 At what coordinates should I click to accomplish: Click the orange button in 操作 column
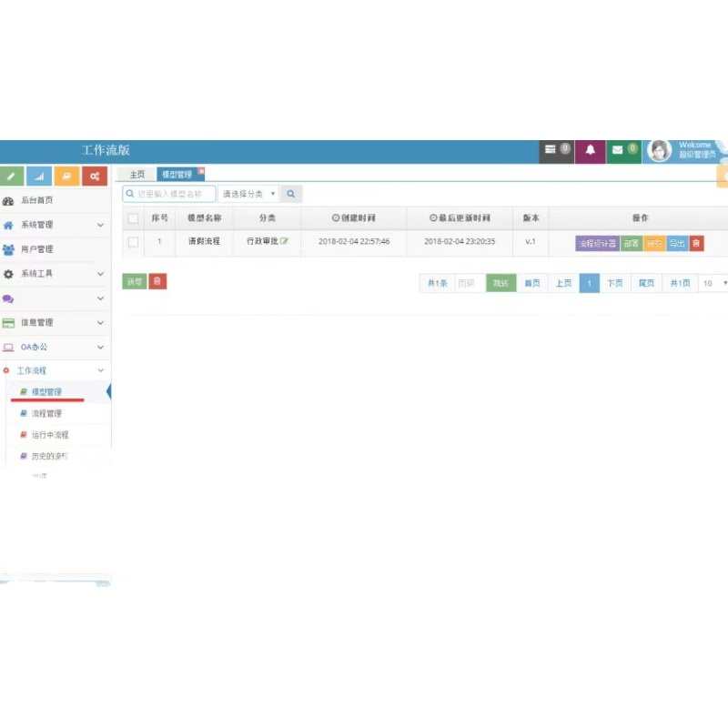pyautogui.click(x=654, y=243)
